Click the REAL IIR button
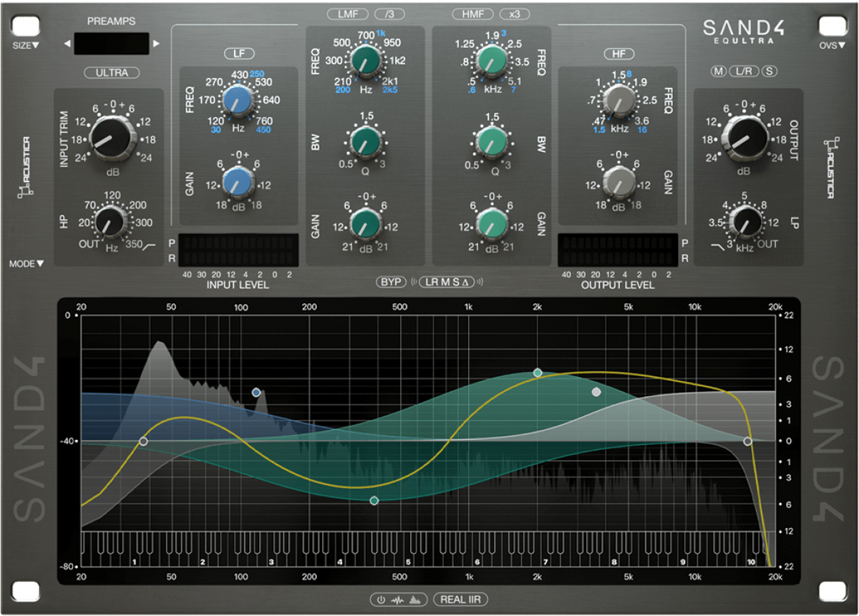This screenshot has height=616, width=859. coord(461,600)
